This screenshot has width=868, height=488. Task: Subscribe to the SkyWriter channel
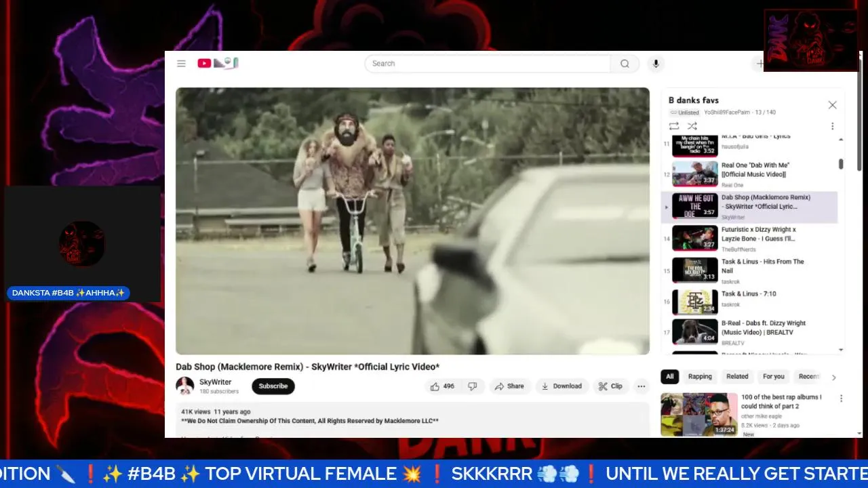pos(273,386)
